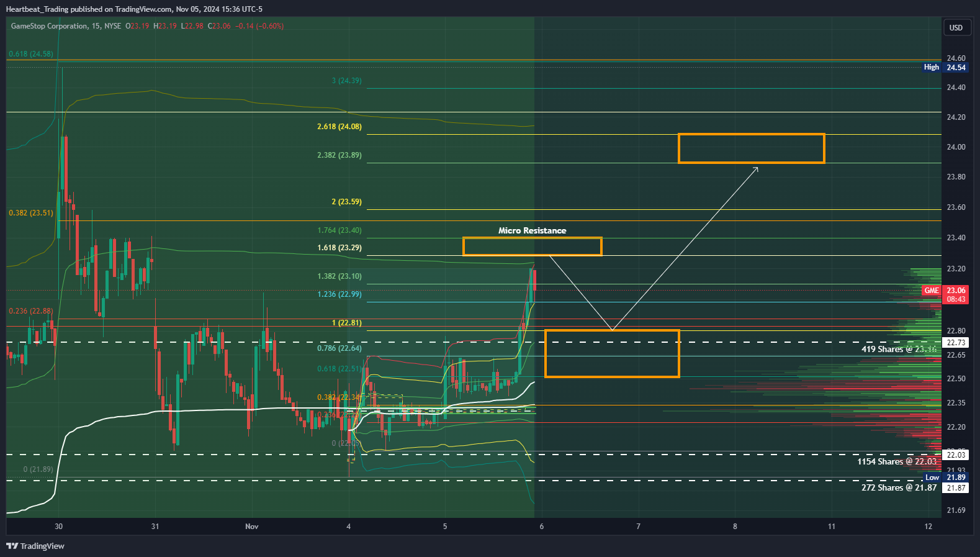The width and height of the screenshot is (980, 557).
Task: Select the GameStop Corporation symbol title
Action: tap(50, 26)
